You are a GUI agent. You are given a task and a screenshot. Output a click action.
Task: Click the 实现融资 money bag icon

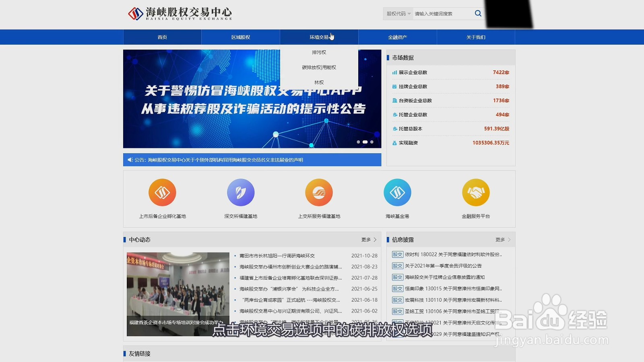[x=395, y=143]
